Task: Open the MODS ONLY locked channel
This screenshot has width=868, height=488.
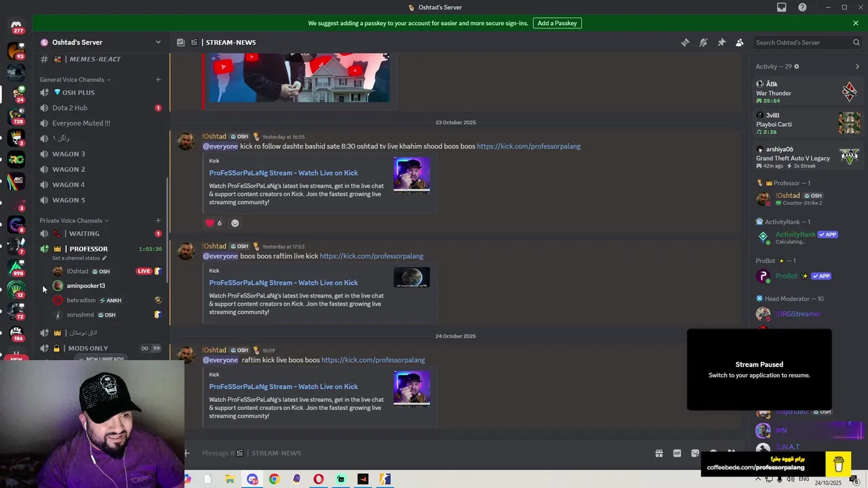Action: pyautogui.click(x=102, y=348)
